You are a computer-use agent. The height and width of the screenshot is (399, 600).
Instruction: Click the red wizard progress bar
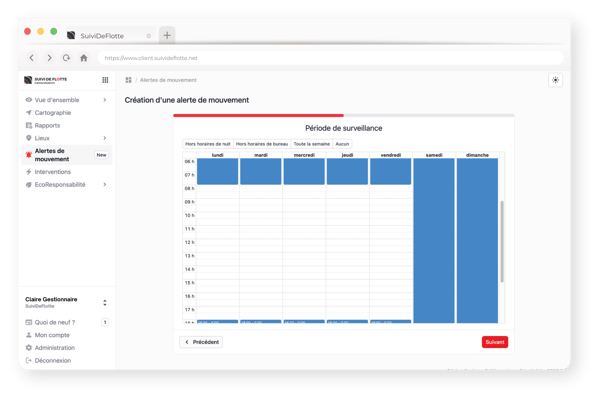click(258, 115)
